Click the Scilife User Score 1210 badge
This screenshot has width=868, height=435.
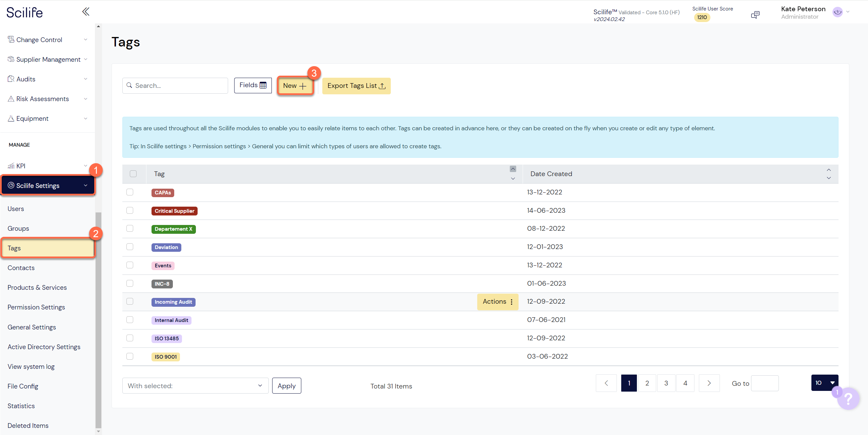point(702,17)
